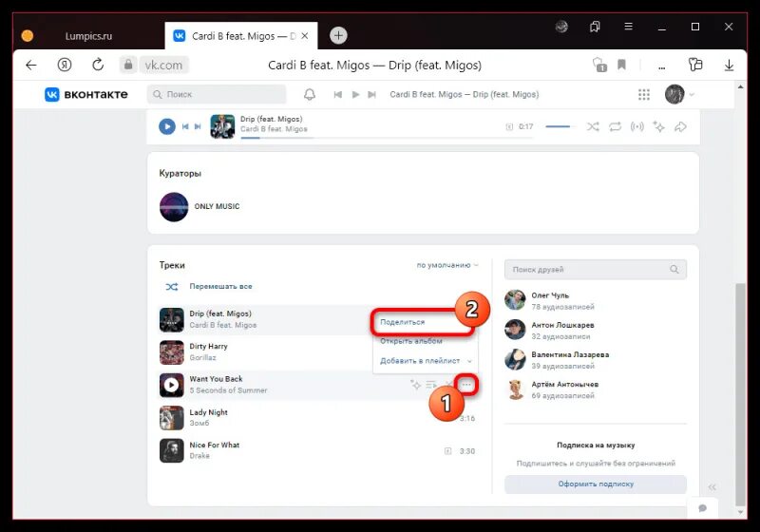Open VK notifications bell
This screenshot has height=532, width=760.
point(310,94)
